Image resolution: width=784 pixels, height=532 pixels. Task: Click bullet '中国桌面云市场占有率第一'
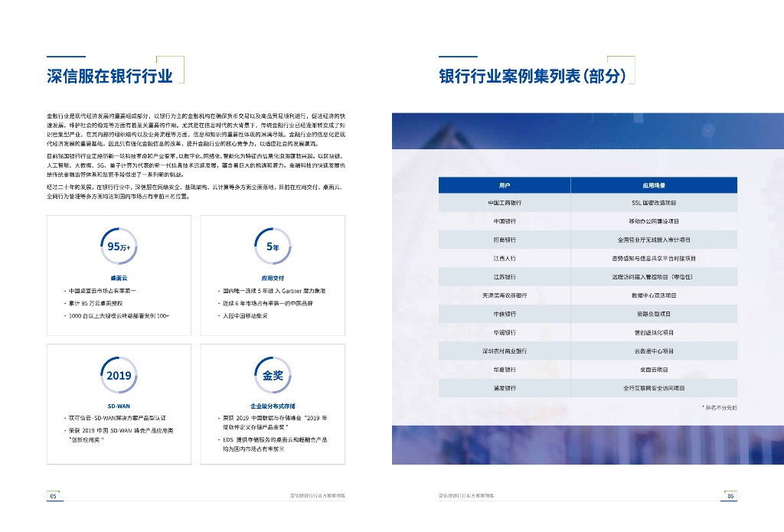100,291
